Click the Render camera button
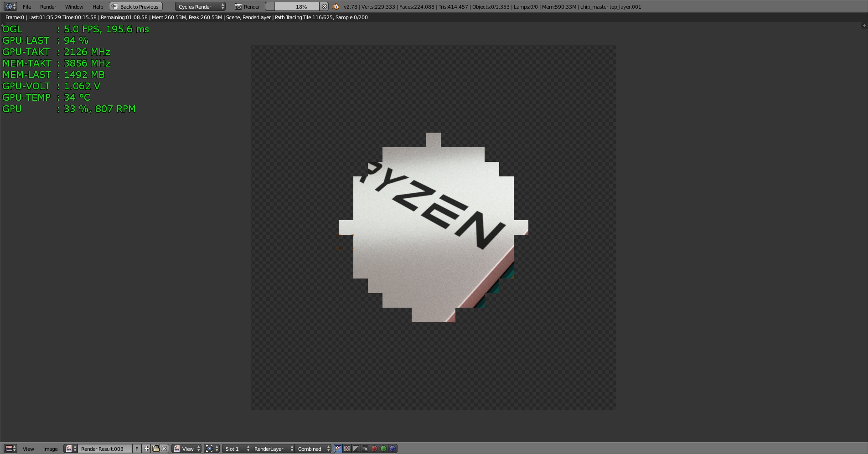The width and height of the screenshot is (868, 454). click(x=248, y=7)
